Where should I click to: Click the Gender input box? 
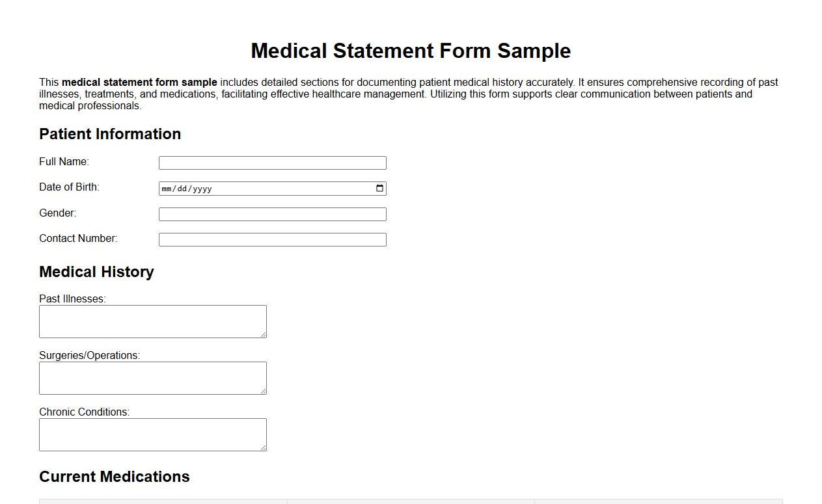coord(273,213)
